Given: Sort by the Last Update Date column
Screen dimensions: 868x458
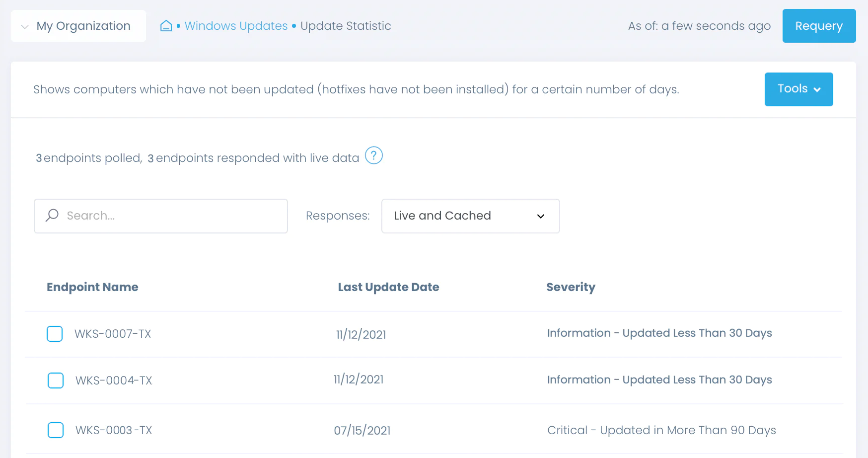Looking at the screenshot, I should pos(388,287).
